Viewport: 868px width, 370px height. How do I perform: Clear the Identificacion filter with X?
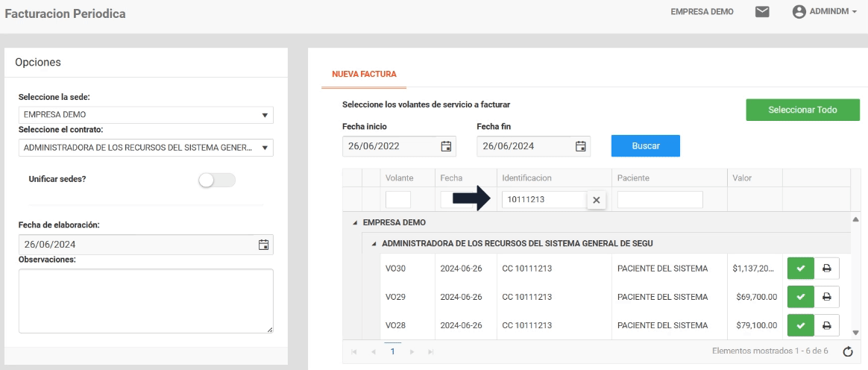pos(596,200)
